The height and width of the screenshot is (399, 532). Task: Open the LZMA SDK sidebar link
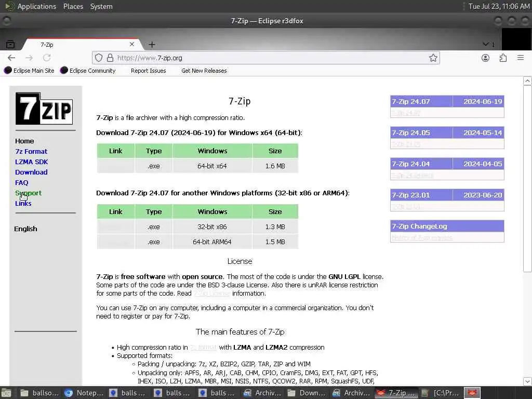point(32,162)
